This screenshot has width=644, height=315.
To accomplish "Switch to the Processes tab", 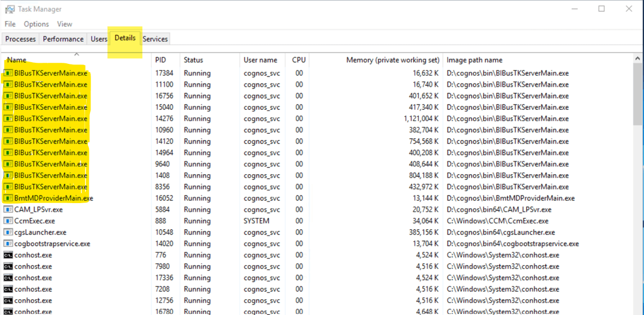I will [x=21, y=39].
